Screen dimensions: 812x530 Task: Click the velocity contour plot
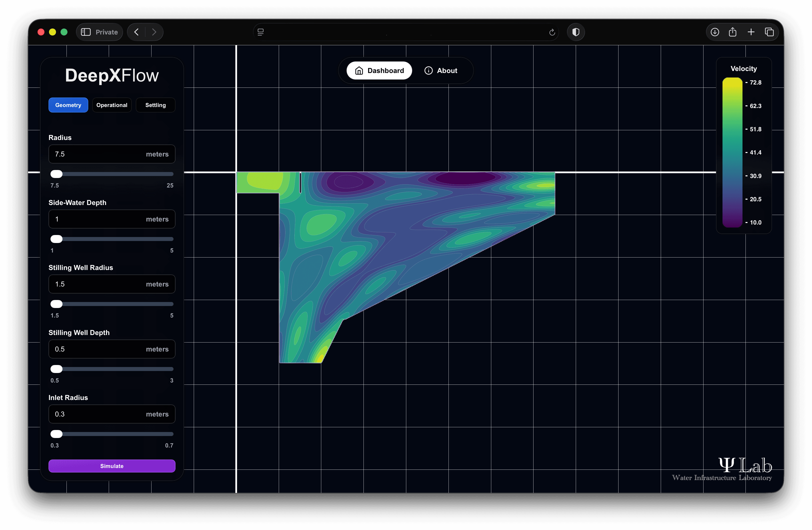[x=396, y=267]
